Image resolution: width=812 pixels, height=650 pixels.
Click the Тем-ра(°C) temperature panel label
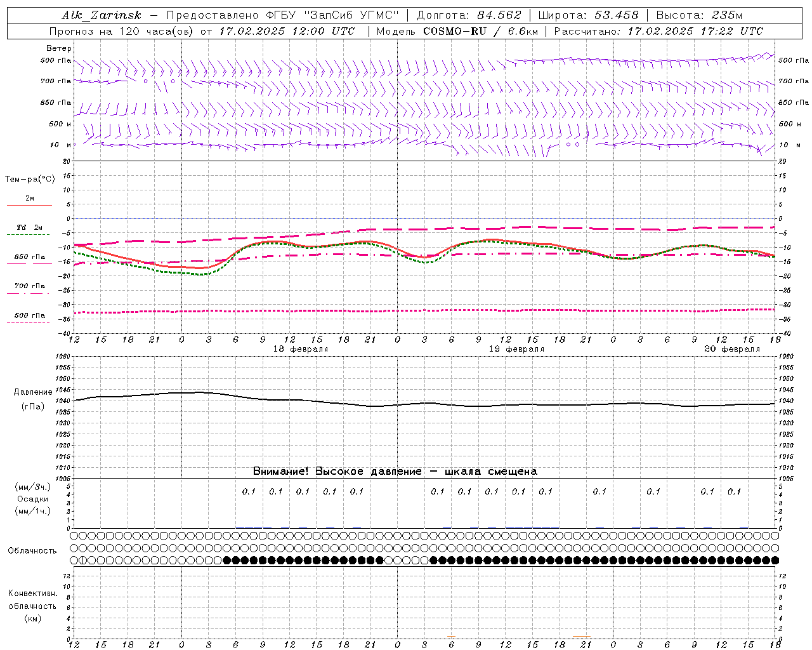[x=30, y=180]
